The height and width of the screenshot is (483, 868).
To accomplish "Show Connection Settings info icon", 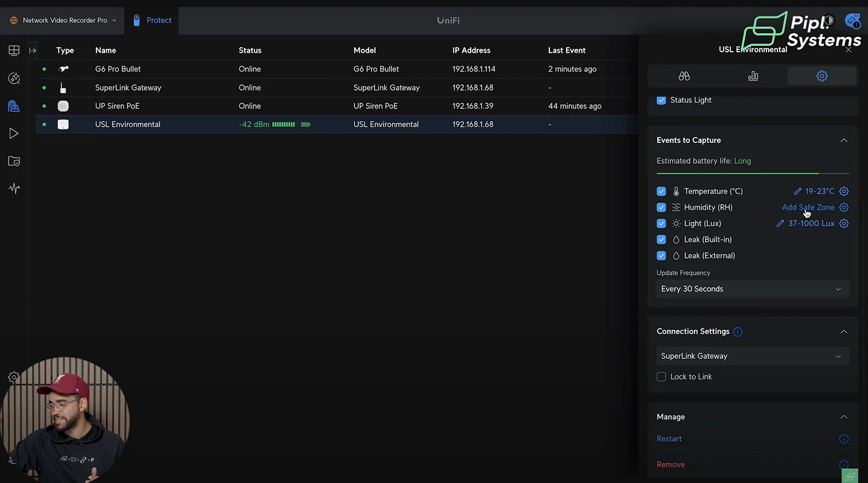I will tap(738, 332).
